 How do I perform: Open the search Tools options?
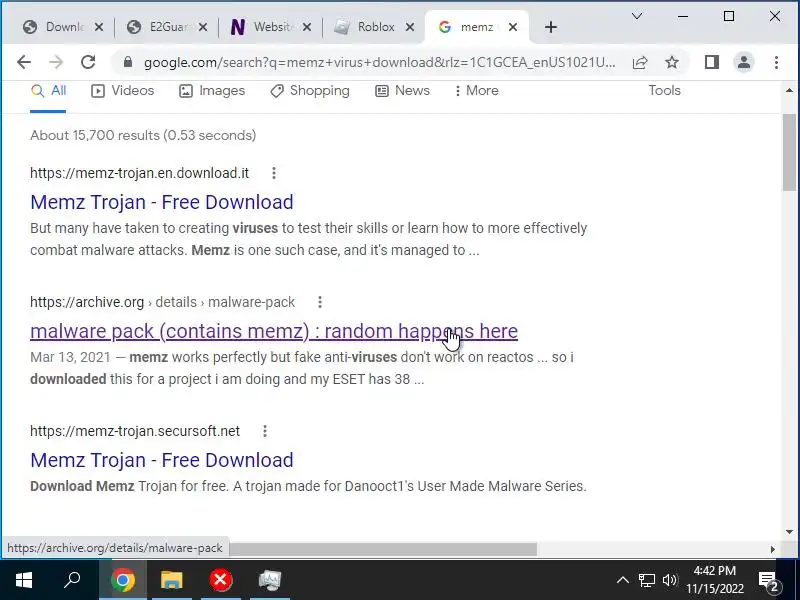664,91
